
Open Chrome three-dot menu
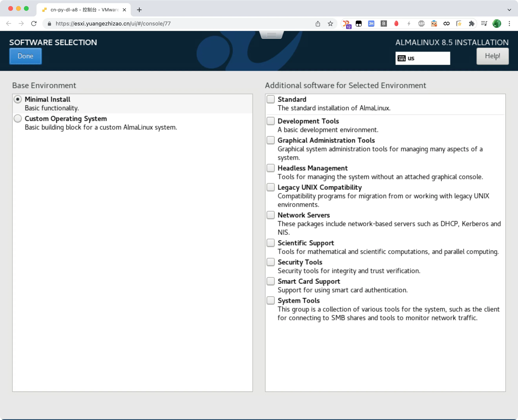click(509, 24)
